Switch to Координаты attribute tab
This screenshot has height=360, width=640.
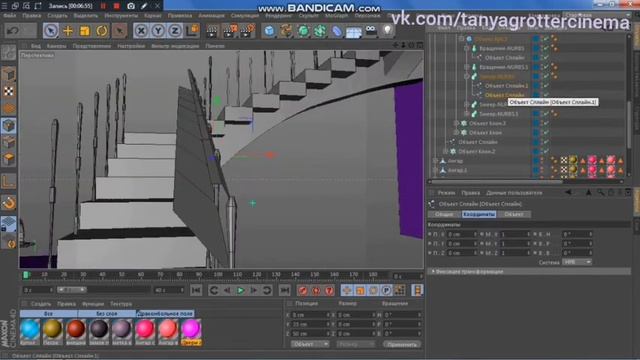click(479, 214)
